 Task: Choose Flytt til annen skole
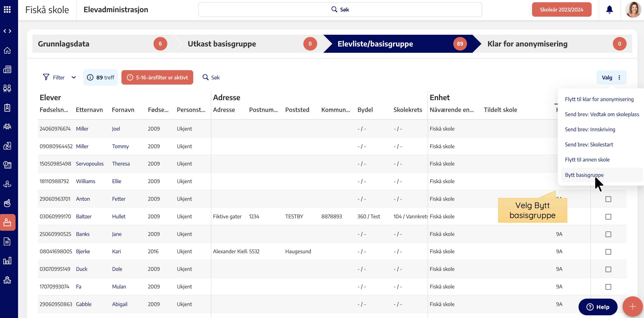[x=587, y=159]
